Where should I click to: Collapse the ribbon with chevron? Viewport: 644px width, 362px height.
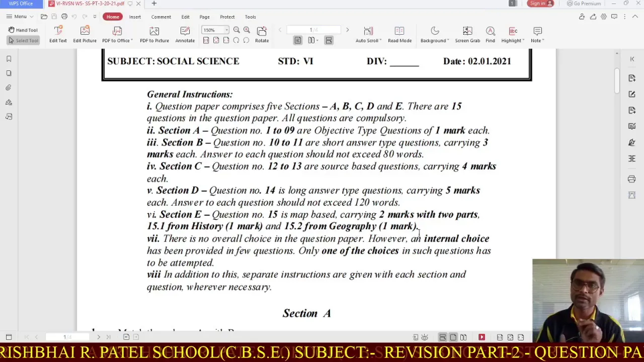click(x=635, y=17)
